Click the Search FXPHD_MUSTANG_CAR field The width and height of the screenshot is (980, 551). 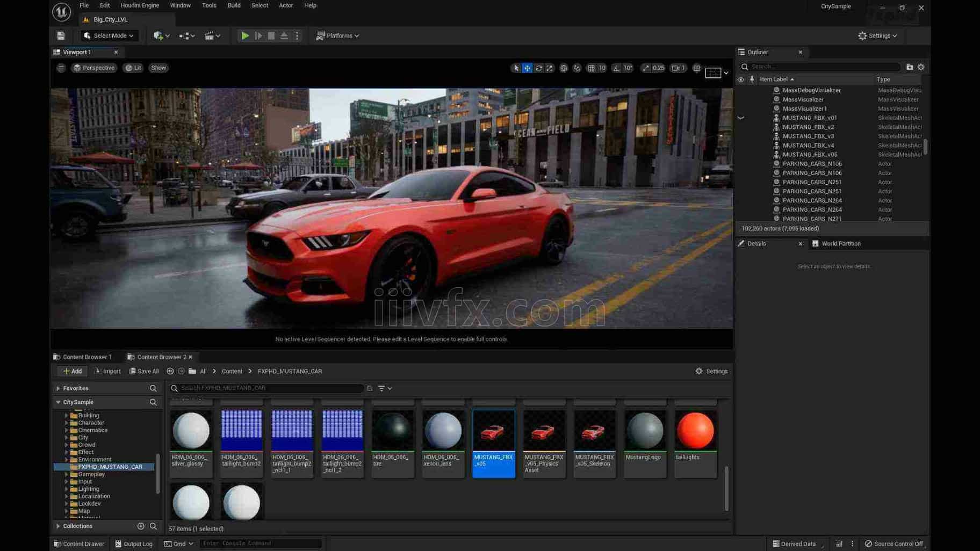(x=266, y=388)
